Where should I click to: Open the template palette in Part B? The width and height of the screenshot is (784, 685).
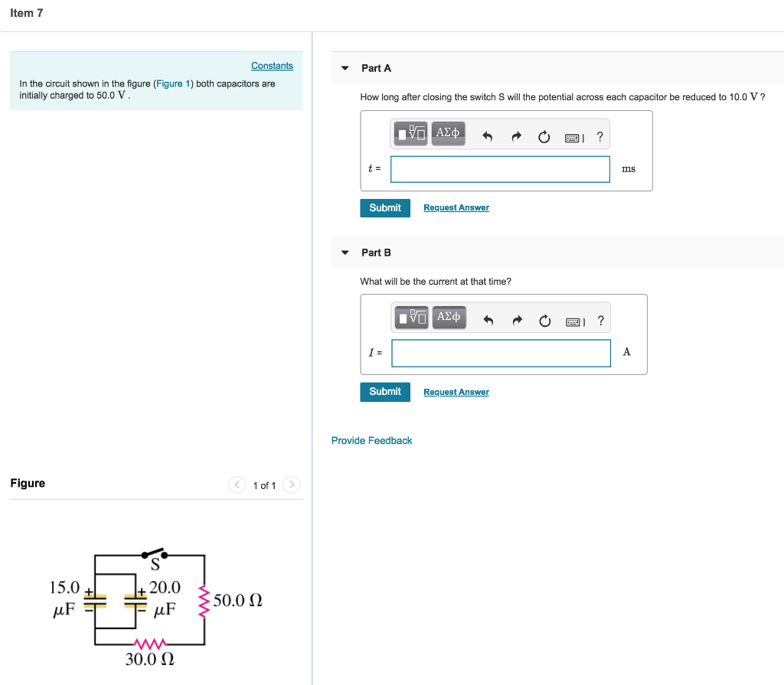point(411,318)
